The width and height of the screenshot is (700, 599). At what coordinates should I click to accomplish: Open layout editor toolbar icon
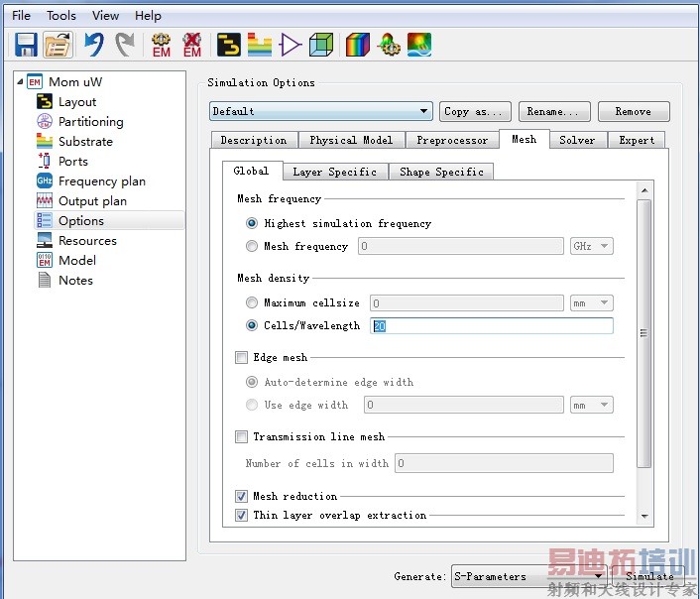pos(229,45)
